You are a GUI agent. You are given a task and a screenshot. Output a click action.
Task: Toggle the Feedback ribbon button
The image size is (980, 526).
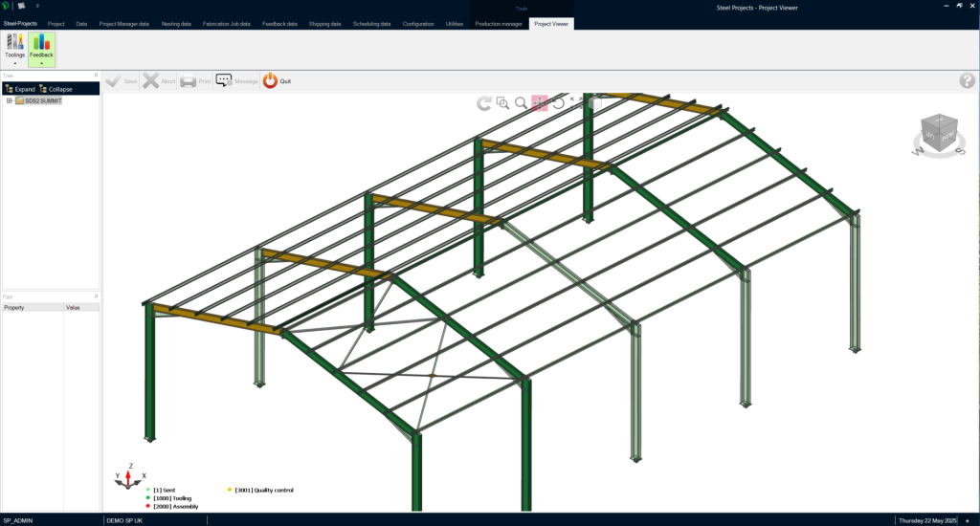[41, 48]
